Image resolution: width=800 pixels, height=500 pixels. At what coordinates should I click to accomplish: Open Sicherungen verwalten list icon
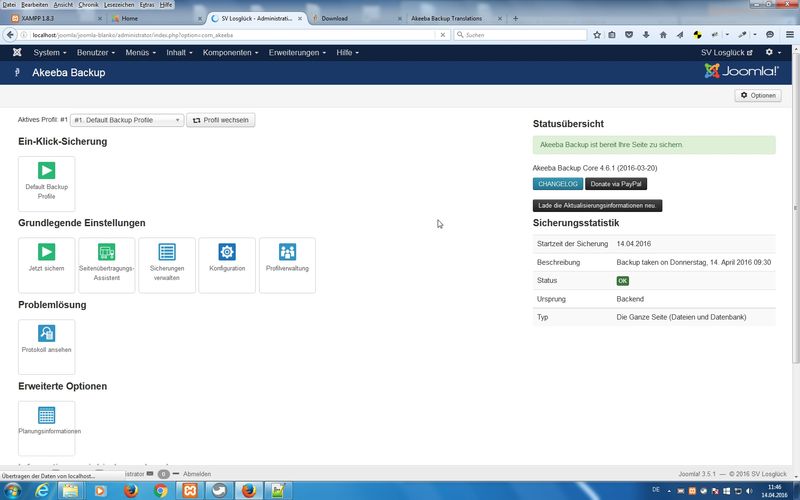coord(167,252)
